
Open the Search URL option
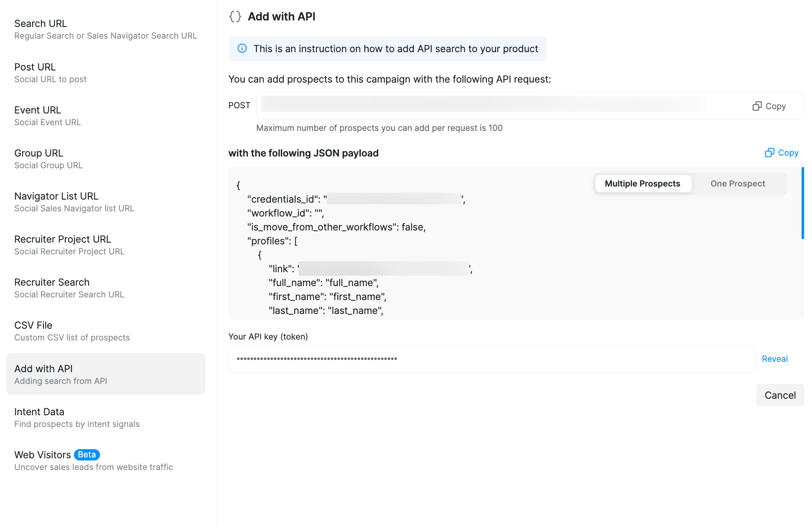(x=106, y=29)
